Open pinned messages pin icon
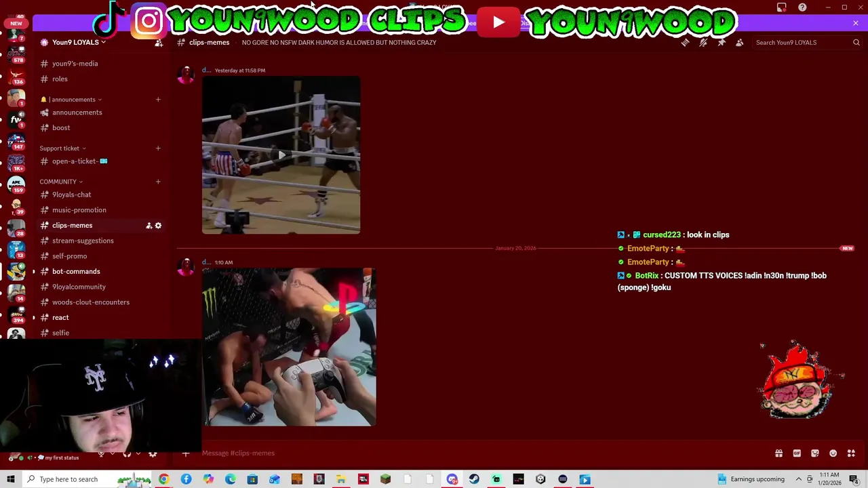 (722, 43)
